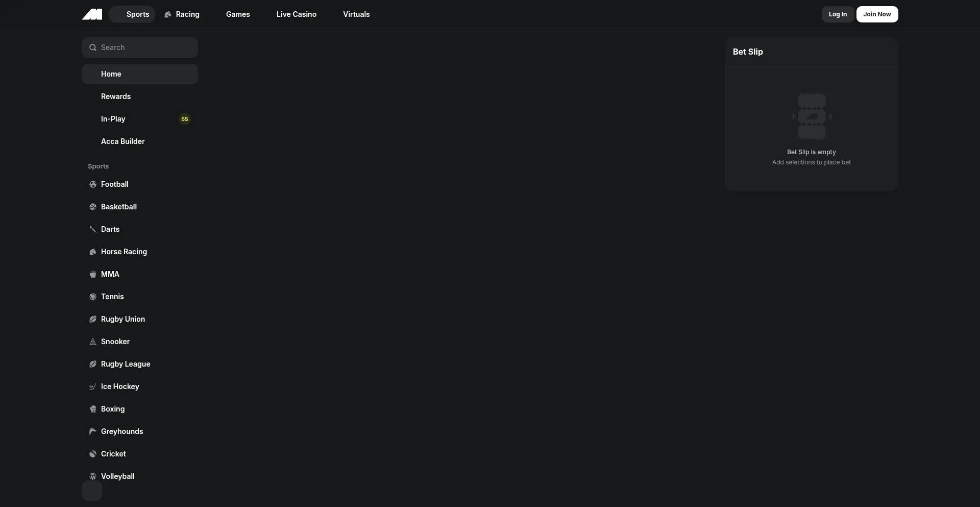Screen dimensions: 980x507
Task: Click the Snooker balls triangle icon
Action: pos(93,342)
